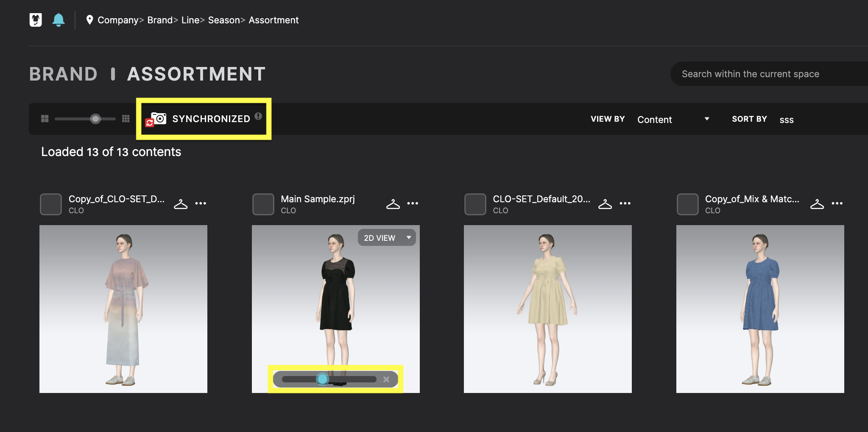Switch to large grid view icon

(x=45, y=119)
